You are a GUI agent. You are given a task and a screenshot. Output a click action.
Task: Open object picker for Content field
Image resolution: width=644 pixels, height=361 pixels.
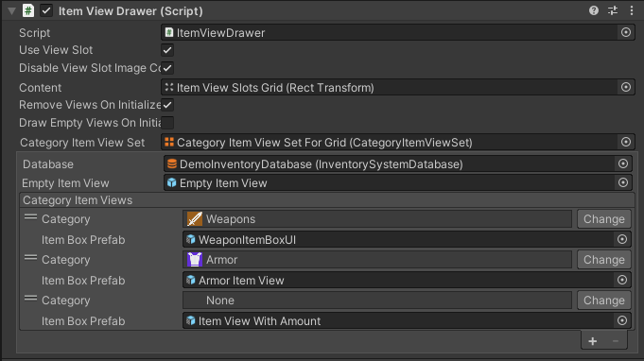pyautogui.click(x=625, y=87)
